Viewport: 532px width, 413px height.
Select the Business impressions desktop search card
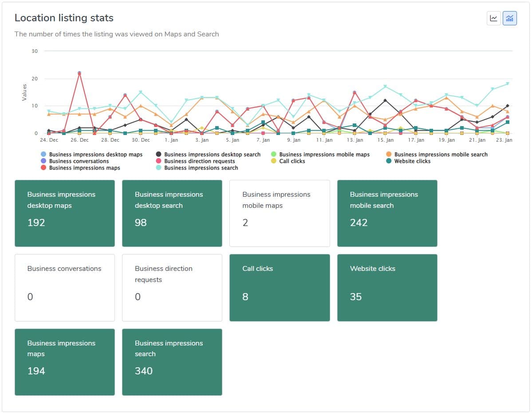pyautogui.click(x=172, y=213)
